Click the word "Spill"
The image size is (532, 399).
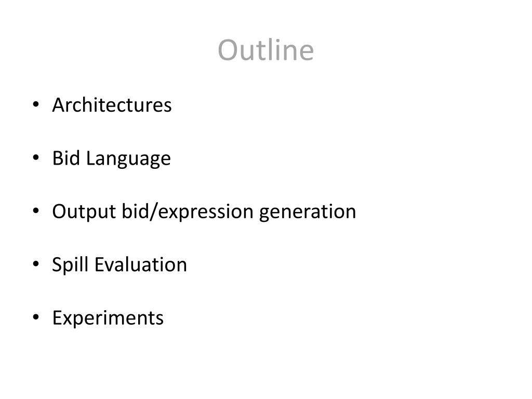(x=70, y=265)
